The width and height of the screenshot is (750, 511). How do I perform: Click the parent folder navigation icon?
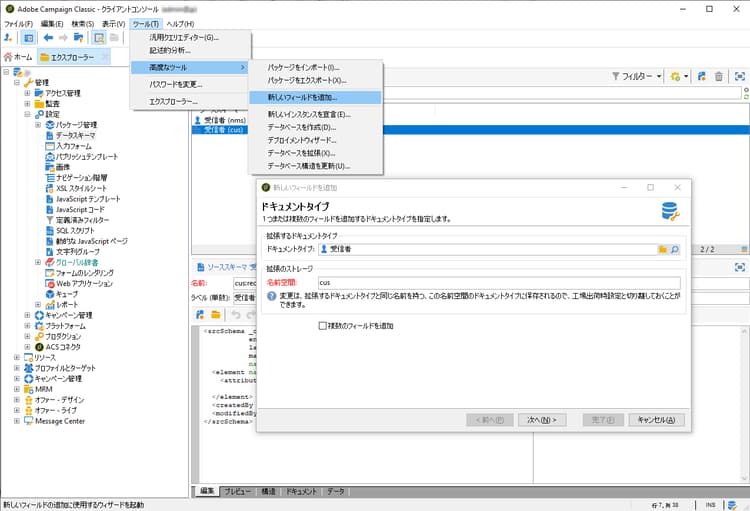(x=78, y=37)
